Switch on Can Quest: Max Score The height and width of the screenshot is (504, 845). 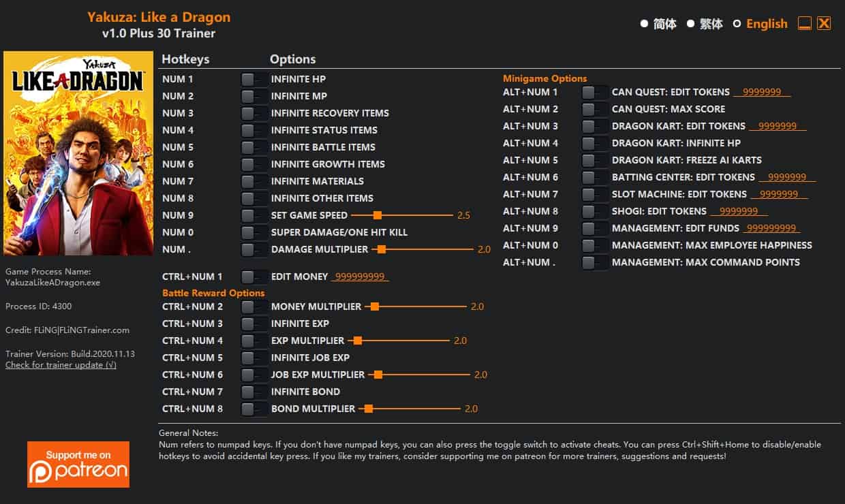click(594, 109)
